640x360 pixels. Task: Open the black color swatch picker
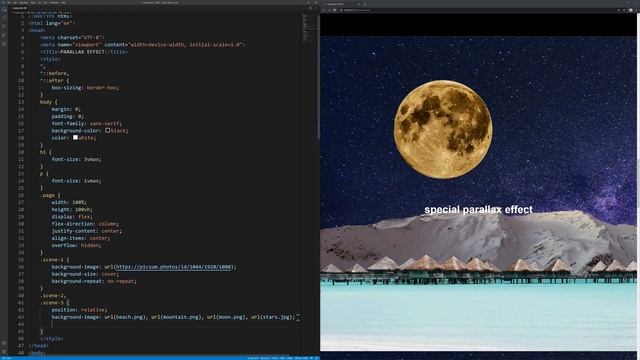click(107, 131)
